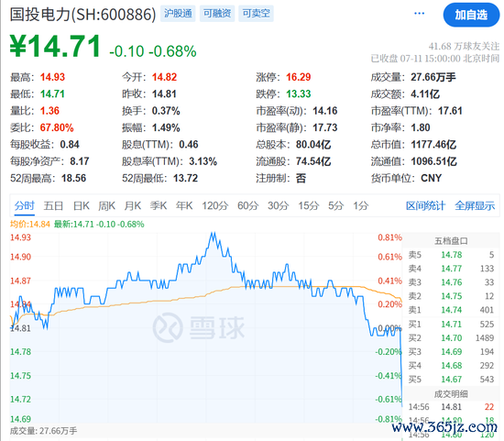Screen dimensions: 504x441
Task: Switch to the 120分 chart
Action: click(215, 205)
